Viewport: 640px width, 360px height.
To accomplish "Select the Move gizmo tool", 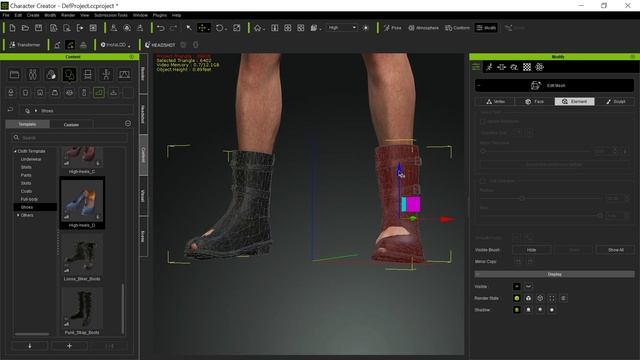I will coord(203,28).
